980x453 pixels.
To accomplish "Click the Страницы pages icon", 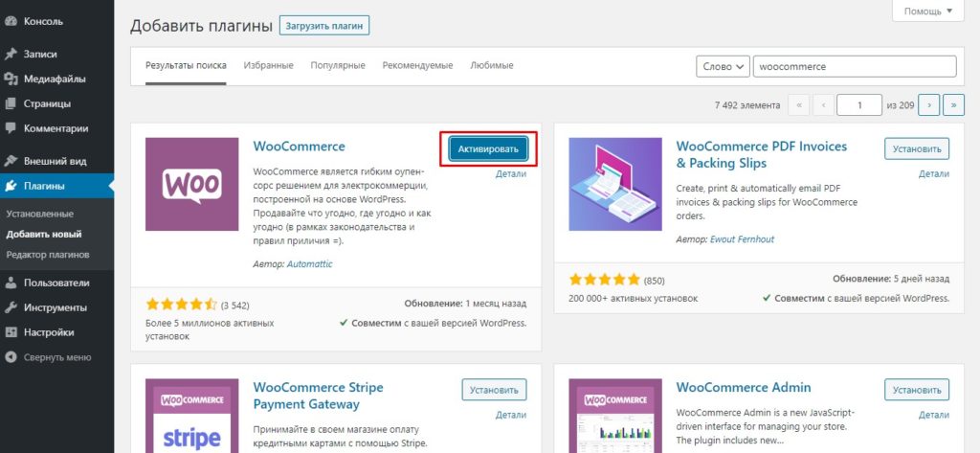I will pos(11,103).
